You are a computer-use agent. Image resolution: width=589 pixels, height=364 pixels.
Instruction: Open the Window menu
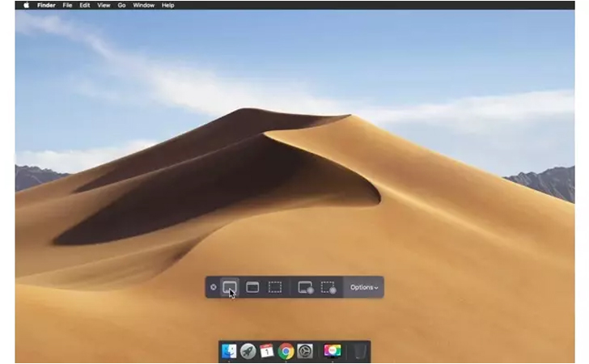tap(143, 6)
